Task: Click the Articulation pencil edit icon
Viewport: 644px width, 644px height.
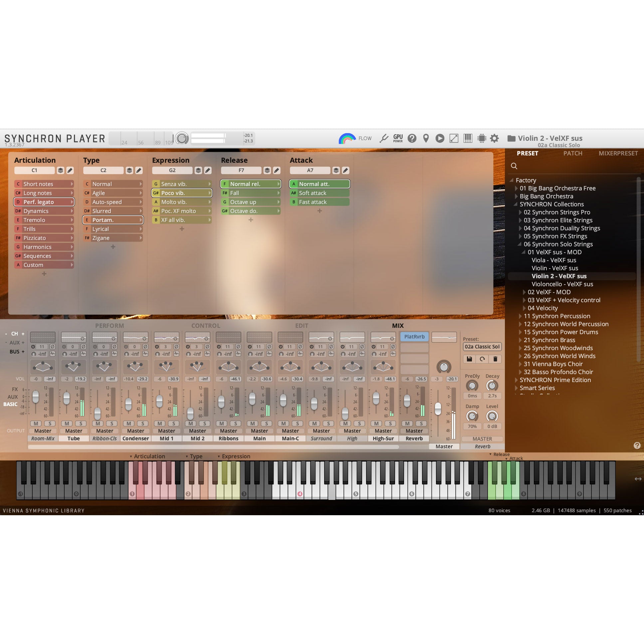Action: tap(70, 170)
